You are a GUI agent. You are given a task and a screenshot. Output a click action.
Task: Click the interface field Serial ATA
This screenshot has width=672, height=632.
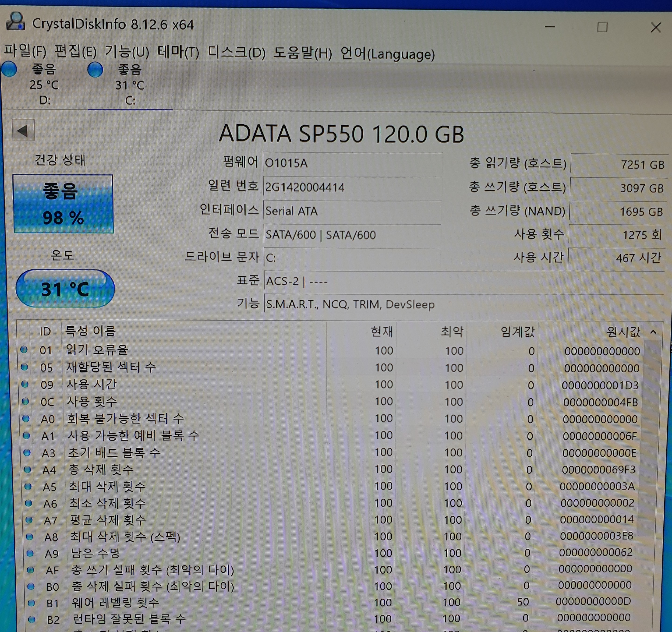353,211
